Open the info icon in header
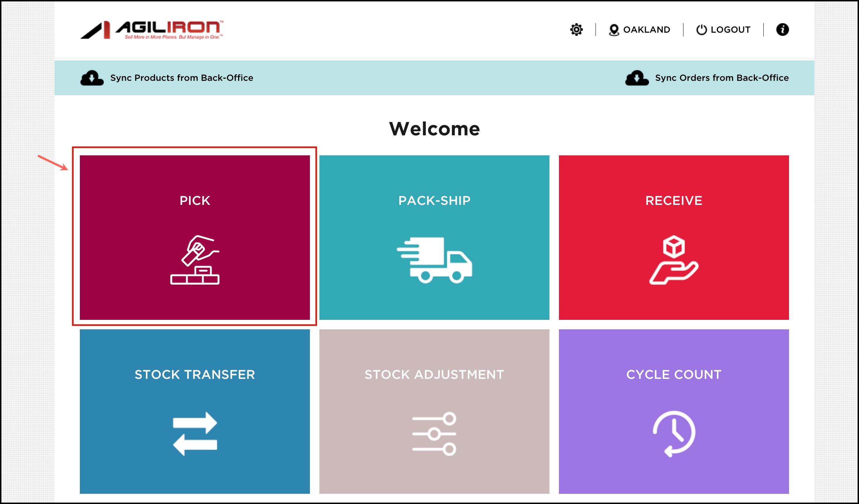 782,30
